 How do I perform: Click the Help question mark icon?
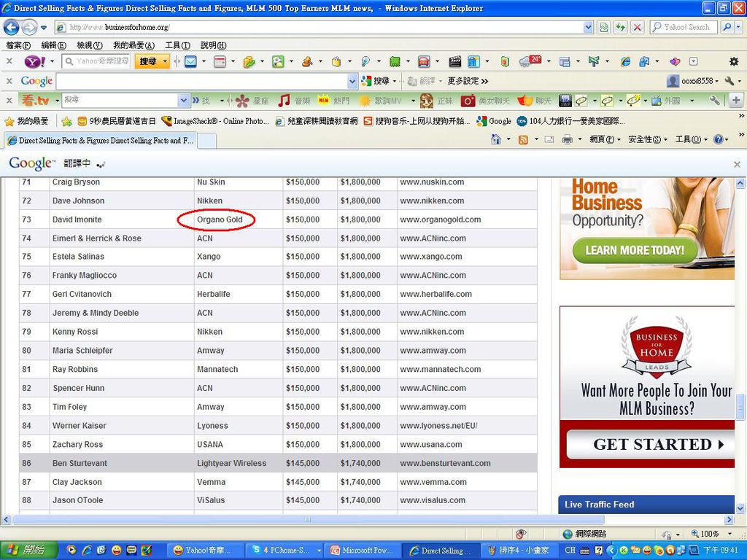(x=719, y=139)
